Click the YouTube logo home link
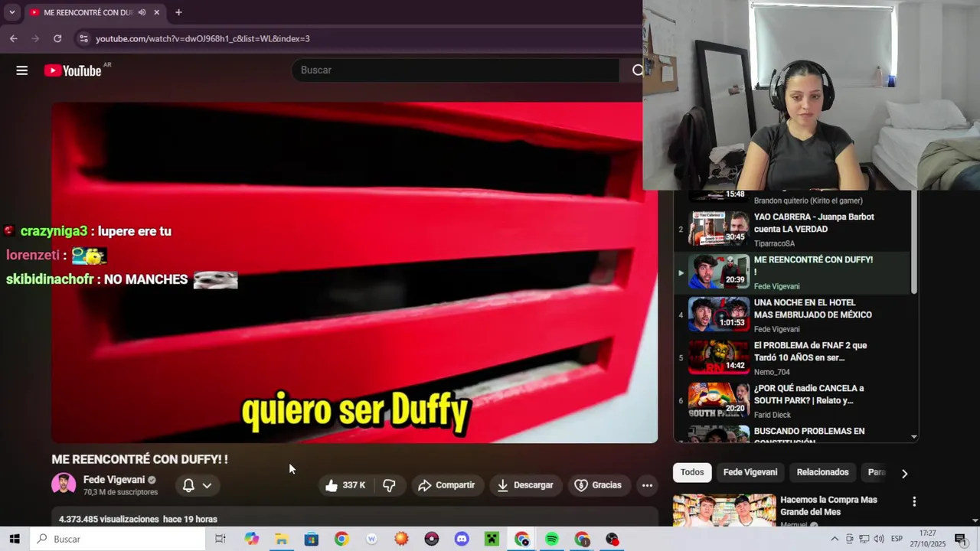Viewport: 980px width, 551px height. pos(73,70)
